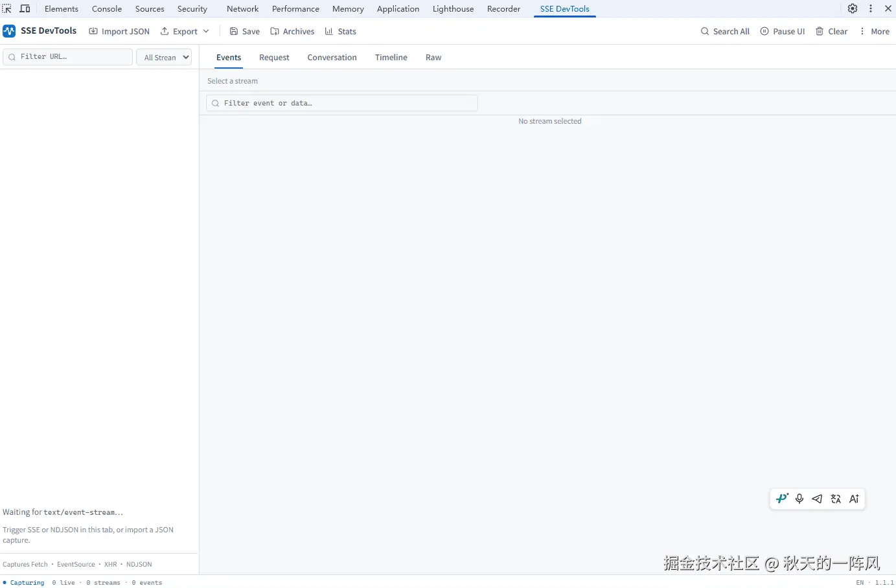Open DevTools settings gear
This screenshot has height=588, width=896.
[853, 8]
